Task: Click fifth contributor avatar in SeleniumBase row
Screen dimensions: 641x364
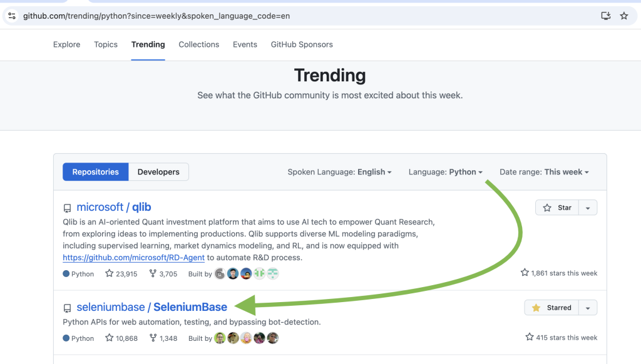Action: point(273,338)
